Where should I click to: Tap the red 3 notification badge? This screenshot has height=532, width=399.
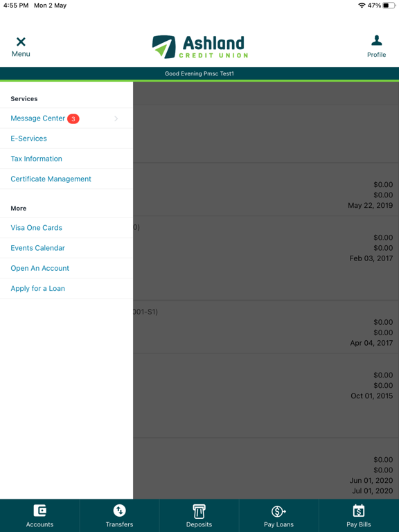(x=73, y=118)
